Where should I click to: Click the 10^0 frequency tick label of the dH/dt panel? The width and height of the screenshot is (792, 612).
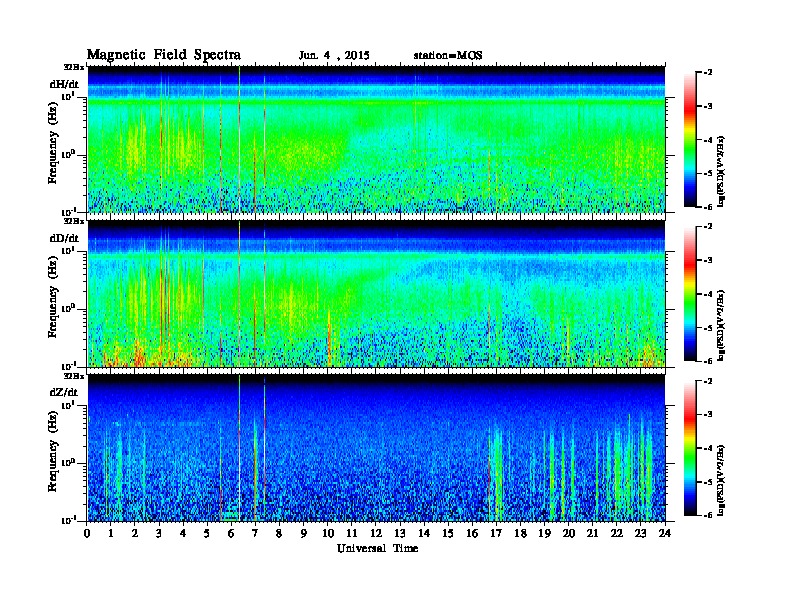click(x=68, y=154)
